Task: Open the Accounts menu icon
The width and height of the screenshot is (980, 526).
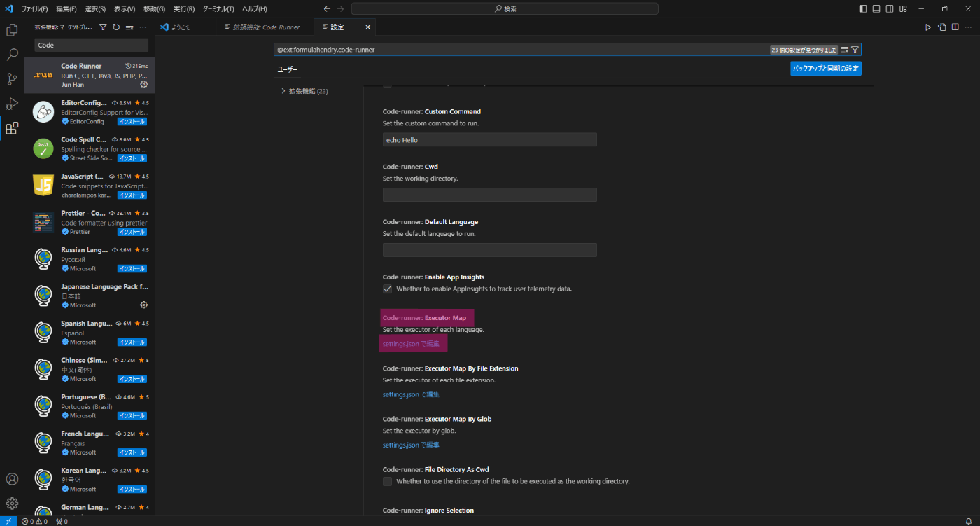Action: [12, 479]
